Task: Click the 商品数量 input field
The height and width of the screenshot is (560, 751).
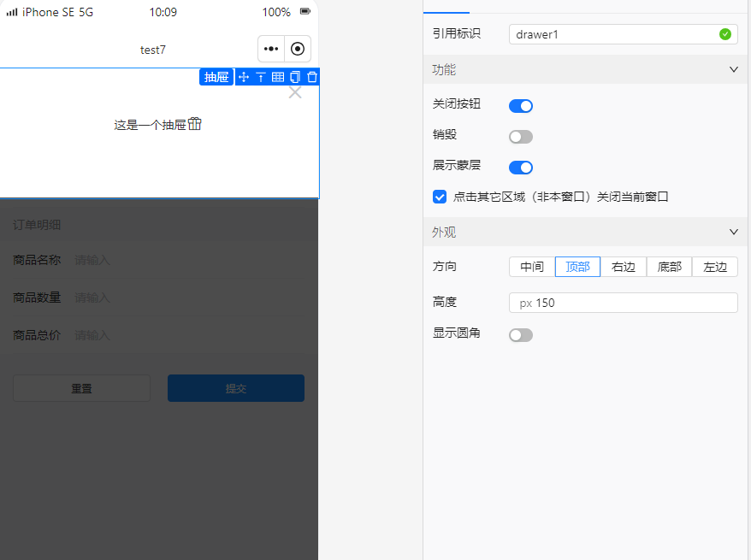Action: pos(189,298)
